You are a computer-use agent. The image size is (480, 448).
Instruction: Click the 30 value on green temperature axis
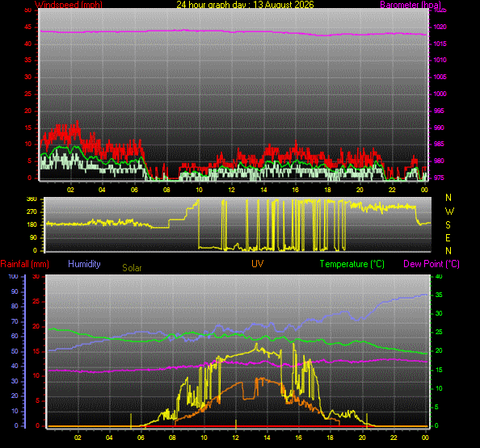pyautogui.click(x=439, y=313)
